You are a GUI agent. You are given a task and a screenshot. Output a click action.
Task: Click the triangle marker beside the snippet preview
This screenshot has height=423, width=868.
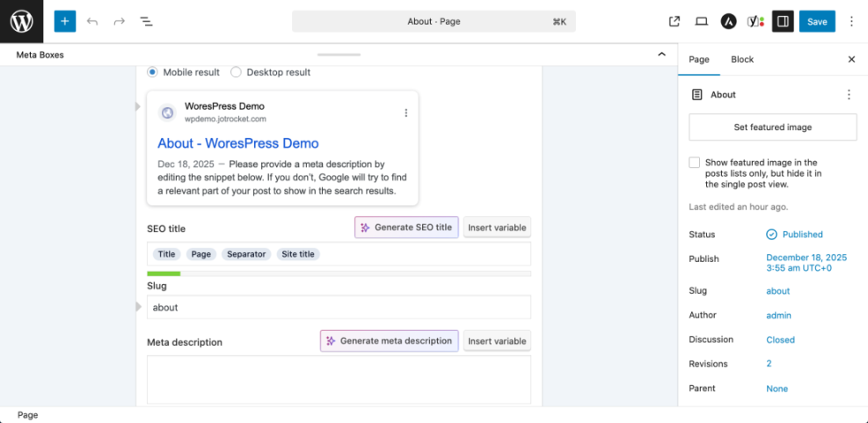[138, 106]
